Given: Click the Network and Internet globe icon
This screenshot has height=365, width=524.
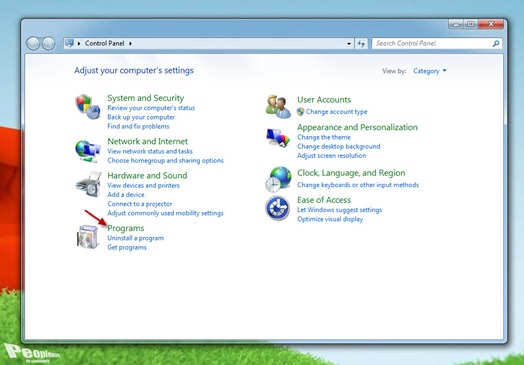Looking at the screenshot, I should click(x=88, y=151).
